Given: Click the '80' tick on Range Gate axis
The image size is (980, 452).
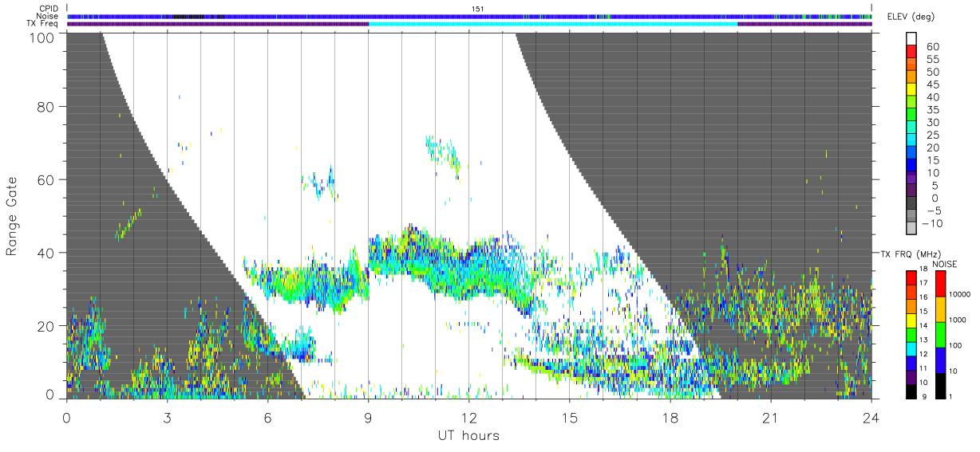Looking at the screenshot, I should [x=45, y=107].
